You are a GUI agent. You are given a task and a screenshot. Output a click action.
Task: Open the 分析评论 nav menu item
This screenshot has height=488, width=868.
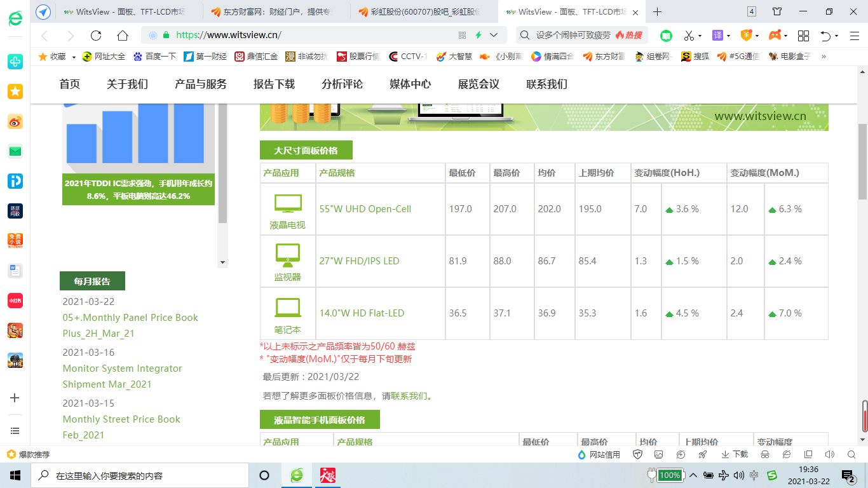342,84
